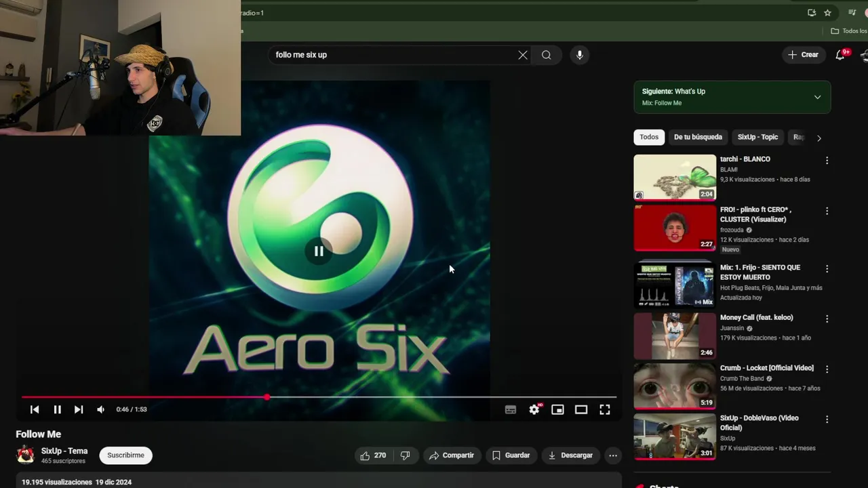Open the SixUp - DobleVaso title link
Viewport: 868px width, 488px height.
click(x=759, y=423)
